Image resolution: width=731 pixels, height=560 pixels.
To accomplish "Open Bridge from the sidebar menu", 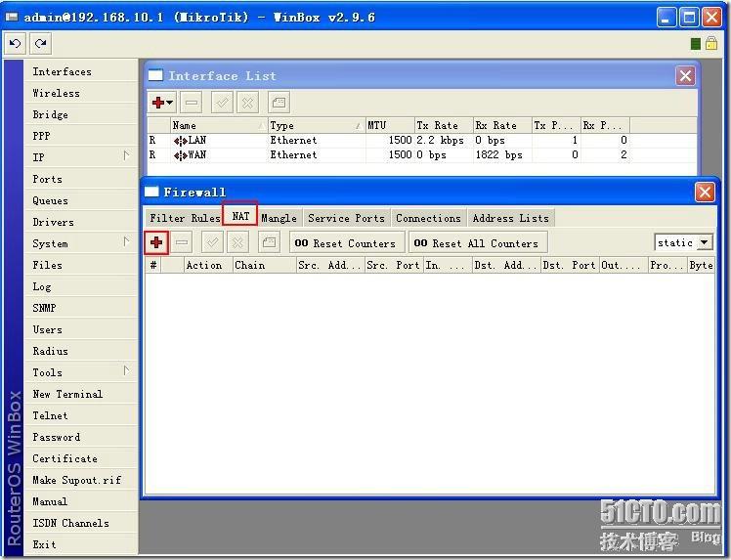I will coord(81,114).
